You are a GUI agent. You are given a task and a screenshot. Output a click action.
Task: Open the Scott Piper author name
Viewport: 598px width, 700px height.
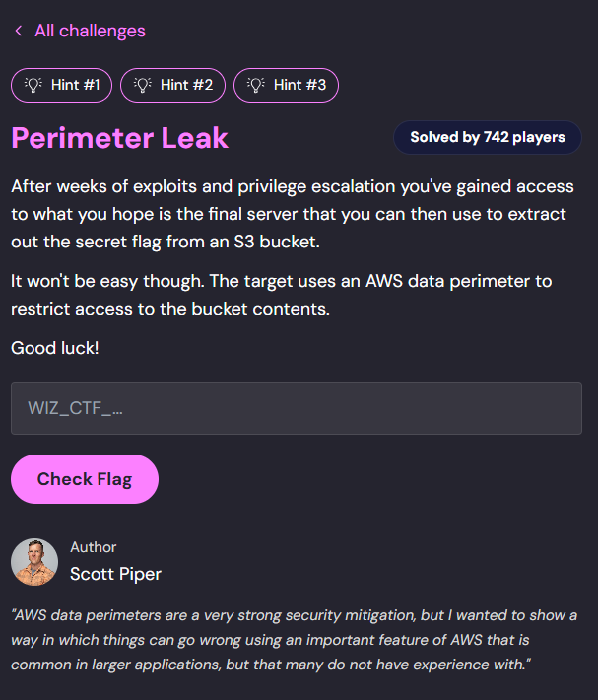(x=115, y=574)
